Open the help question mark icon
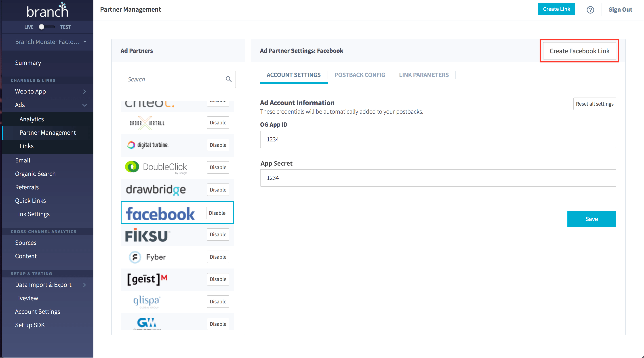This screenshot has width=644, height=358. point(590,10)
